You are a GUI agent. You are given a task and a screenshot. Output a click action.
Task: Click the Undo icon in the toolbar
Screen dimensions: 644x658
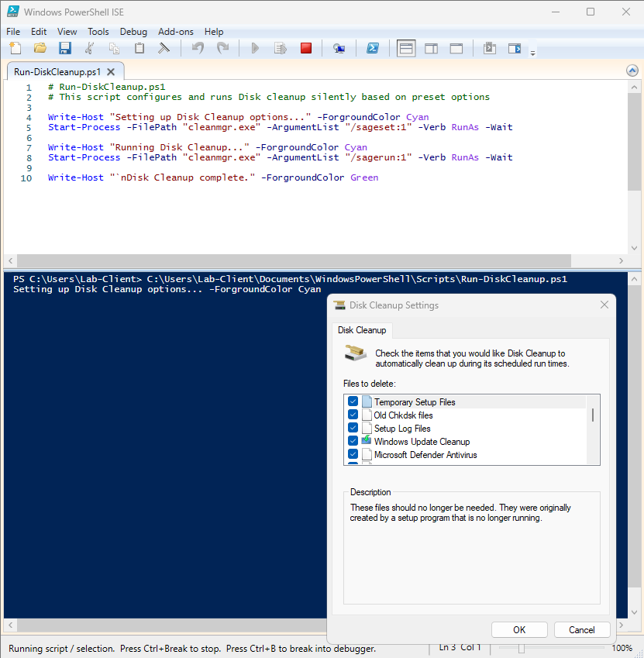(198, 47)
